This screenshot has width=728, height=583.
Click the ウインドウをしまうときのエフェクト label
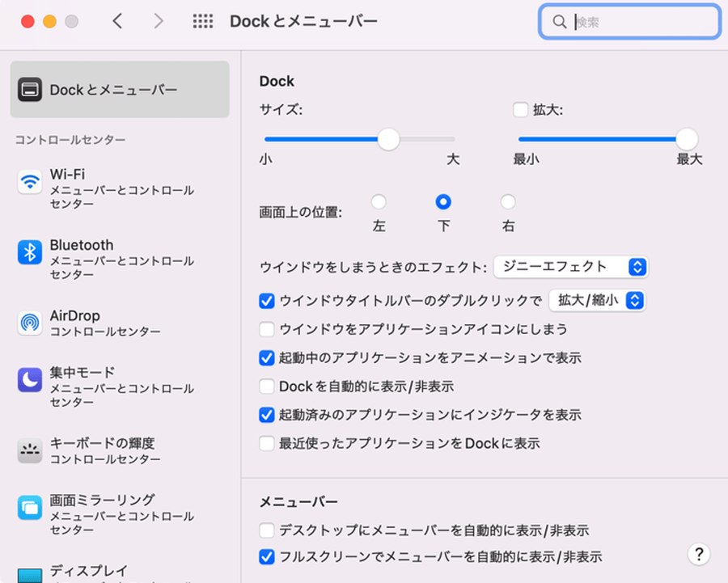click(373, 267)
